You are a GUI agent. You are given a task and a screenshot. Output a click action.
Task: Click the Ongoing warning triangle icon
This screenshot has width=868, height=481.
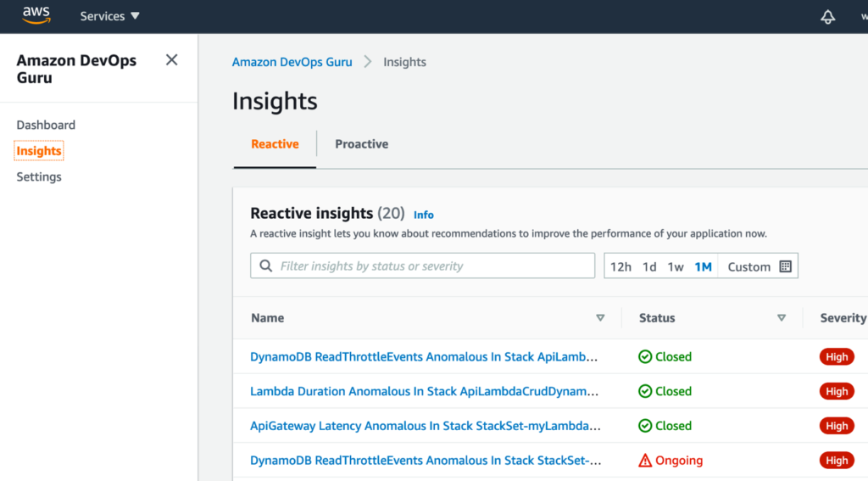[x=645, y=461]
